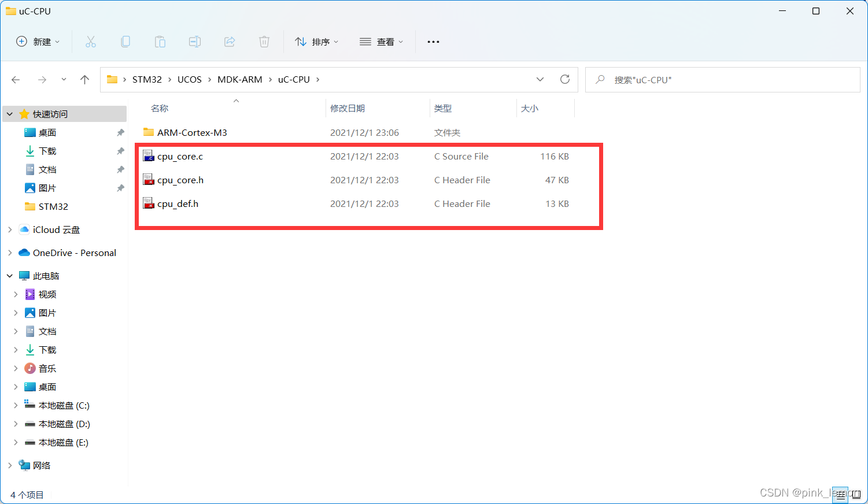Image resolution: width=868 pixels, height=504 pixels.
Task: Click the Copy icon in the toolbar
Action: [125, 41]
